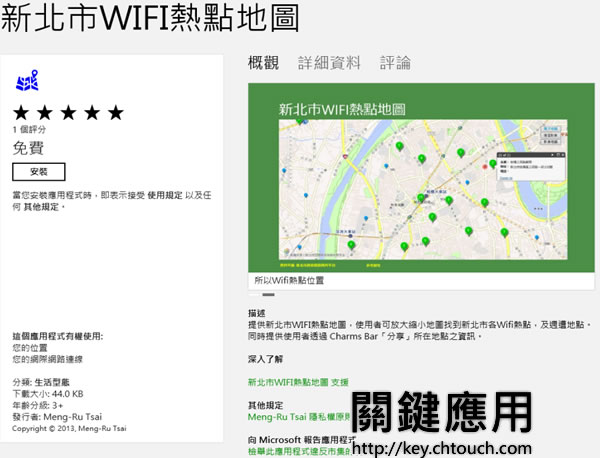
Task: Click the 免費 price label
Action: coord(28,148)
